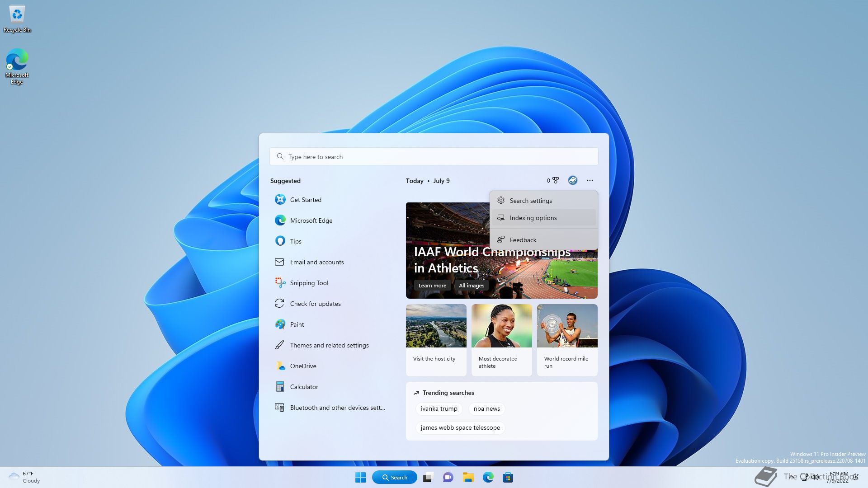
Task: Launch Microsoft Edge from the suggested list
Action: pos(330,221)
